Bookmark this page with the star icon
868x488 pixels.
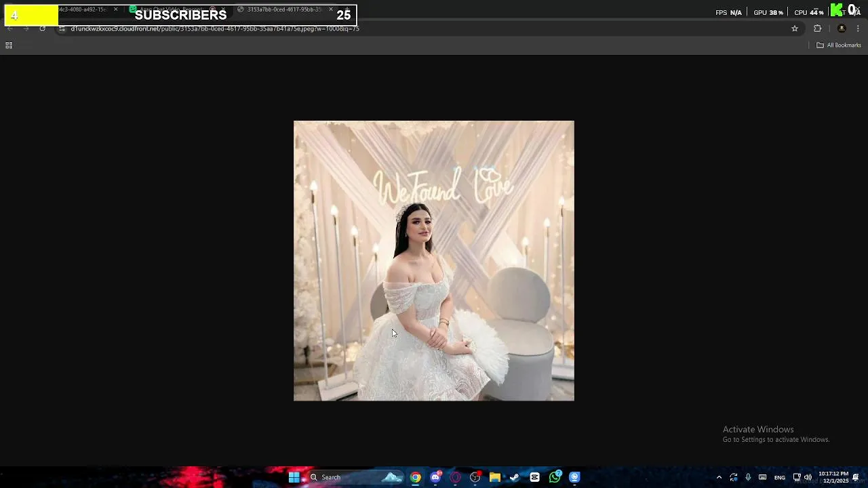(x=795, y=28)
